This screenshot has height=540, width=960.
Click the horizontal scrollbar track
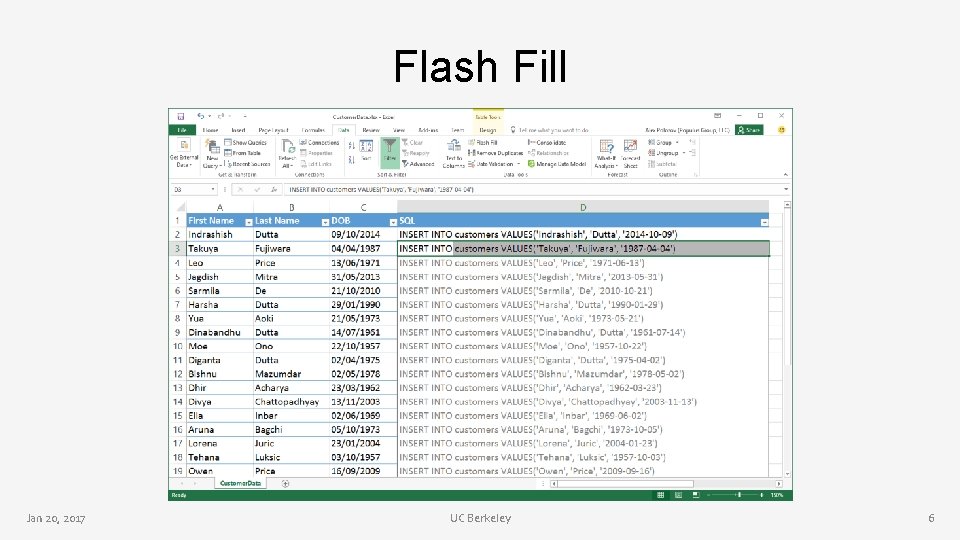coord(735,484)
